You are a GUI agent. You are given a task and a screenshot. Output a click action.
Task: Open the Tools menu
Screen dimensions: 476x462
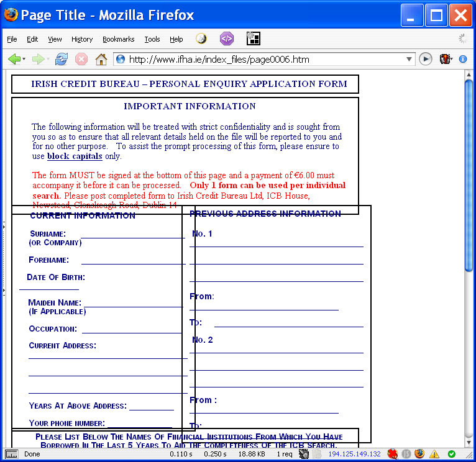coord(152,39)
